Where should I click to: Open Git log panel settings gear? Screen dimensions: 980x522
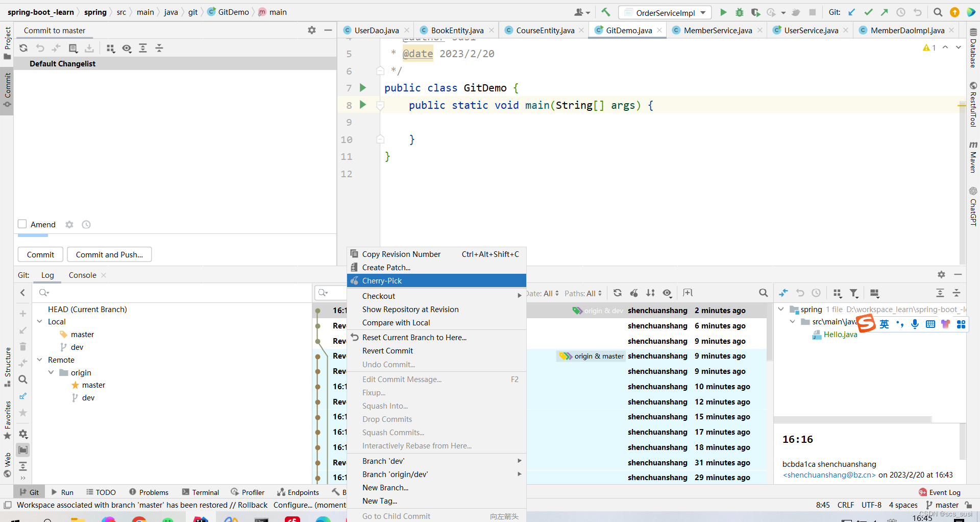coord(941,274)
